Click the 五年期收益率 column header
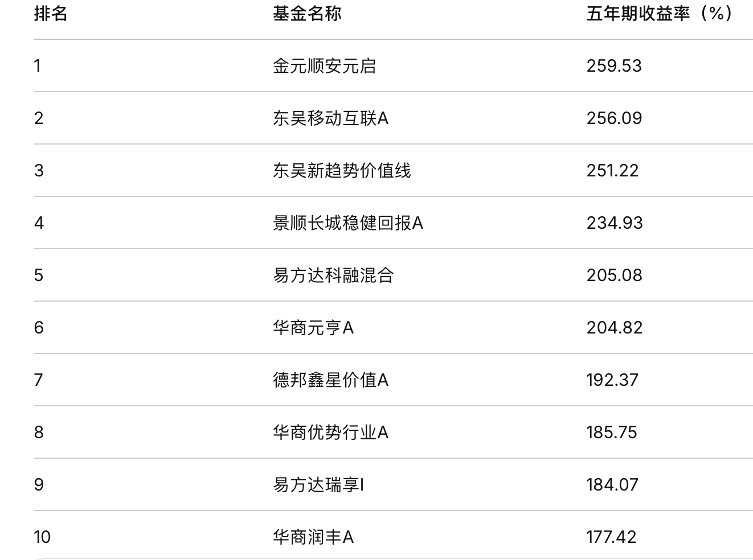The image size is (753, 560). pos(659,14)
